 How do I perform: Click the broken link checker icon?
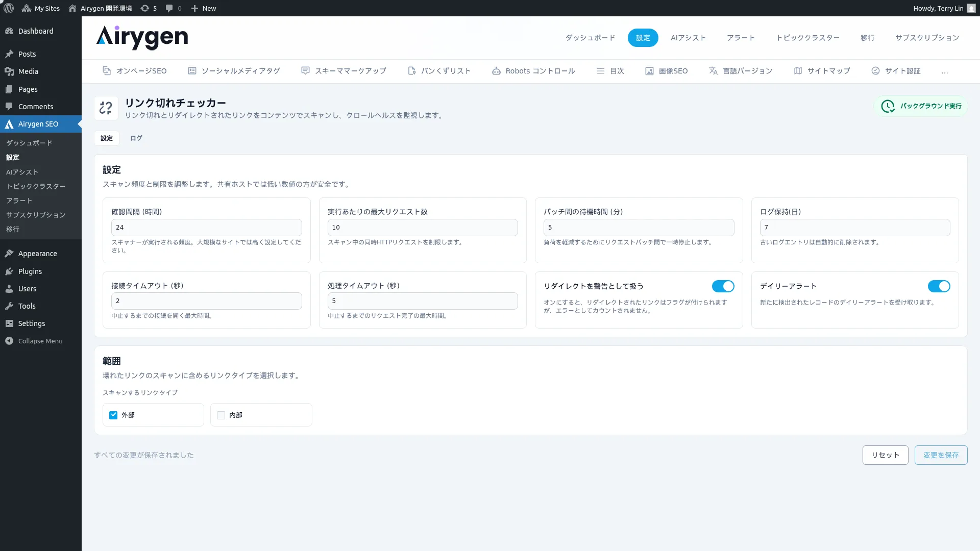pyautogui.click(x=106, y=108)
